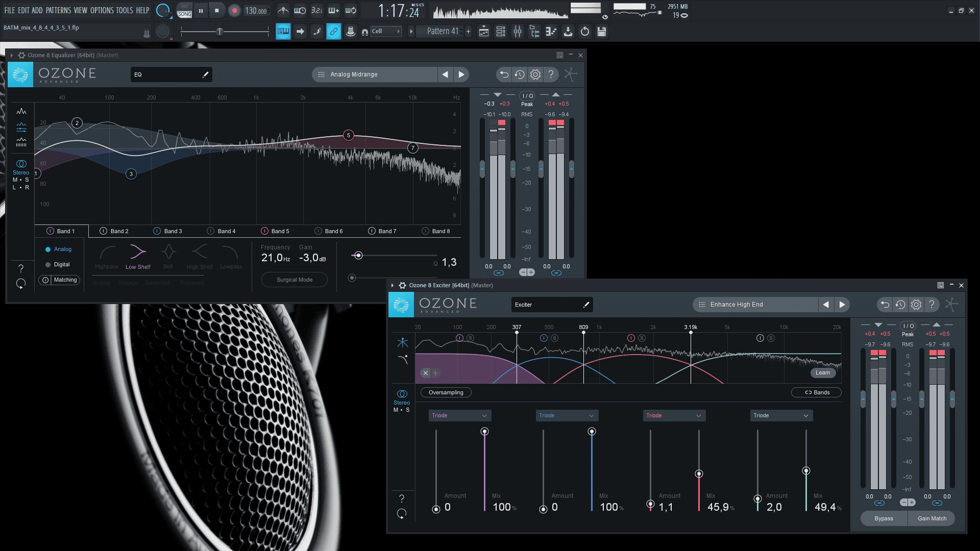Open the playlist view icon
980x551 pixels.
tap(483, 32)
